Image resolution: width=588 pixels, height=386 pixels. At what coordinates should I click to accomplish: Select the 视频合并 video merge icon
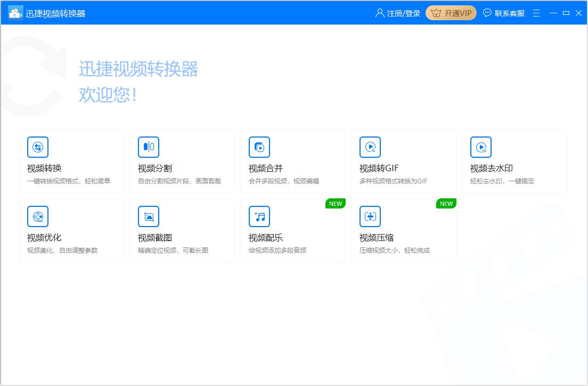point(259,147)
